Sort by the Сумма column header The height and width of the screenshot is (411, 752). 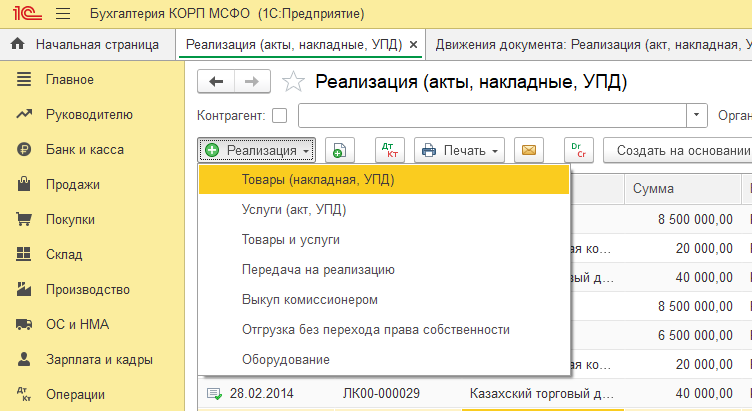(x=683, y=188)
